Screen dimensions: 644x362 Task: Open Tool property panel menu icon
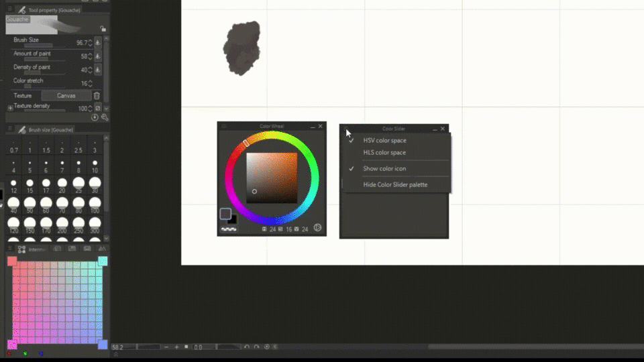coord(10,9)
